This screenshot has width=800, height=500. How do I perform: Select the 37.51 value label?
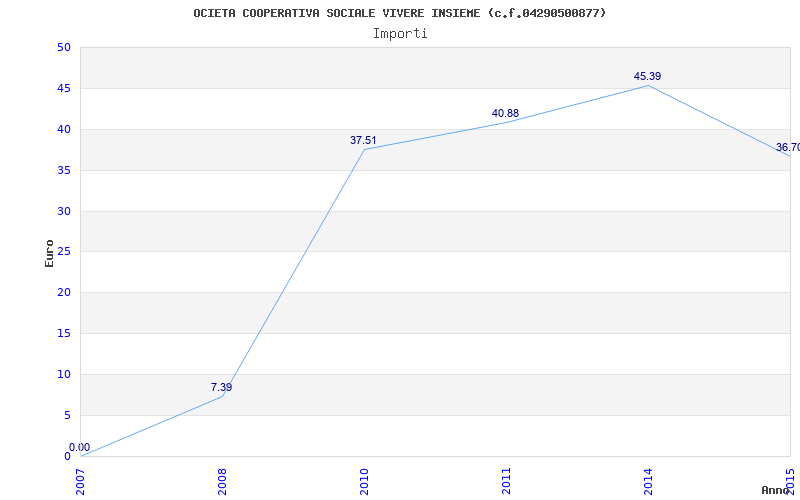point(363,140)
